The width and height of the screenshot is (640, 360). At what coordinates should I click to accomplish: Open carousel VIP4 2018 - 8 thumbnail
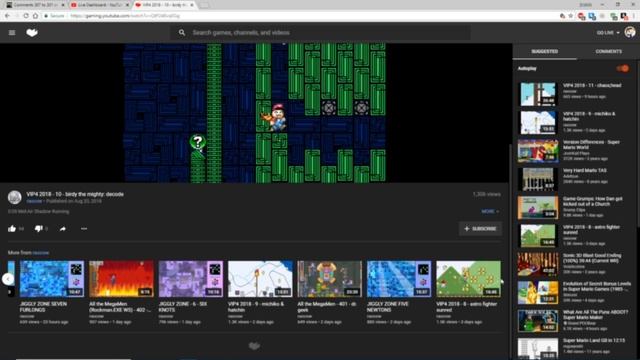click(468, 279)
